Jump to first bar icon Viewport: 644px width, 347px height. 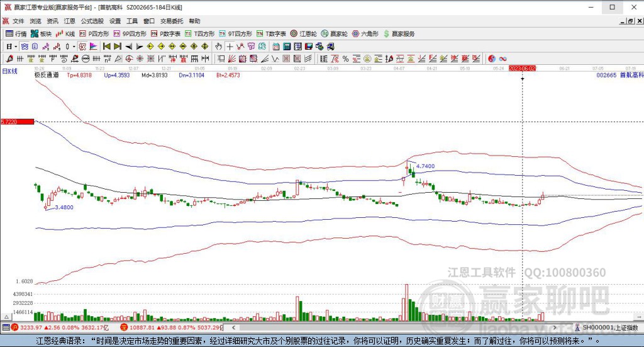pos(107,47)
